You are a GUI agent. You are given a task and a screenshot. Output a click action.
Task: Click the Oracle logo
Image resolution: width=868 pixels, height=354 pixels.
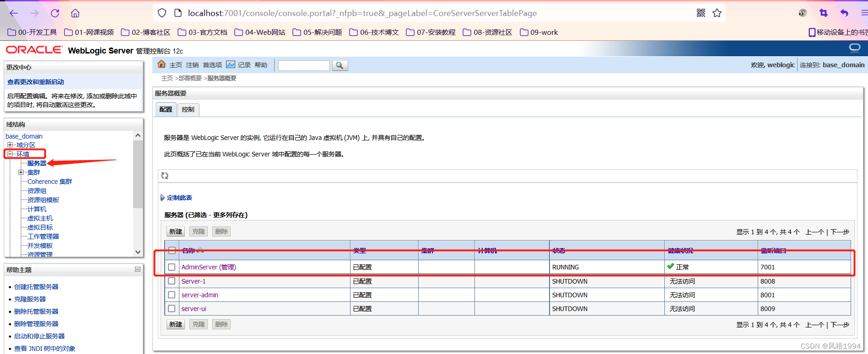34,50
